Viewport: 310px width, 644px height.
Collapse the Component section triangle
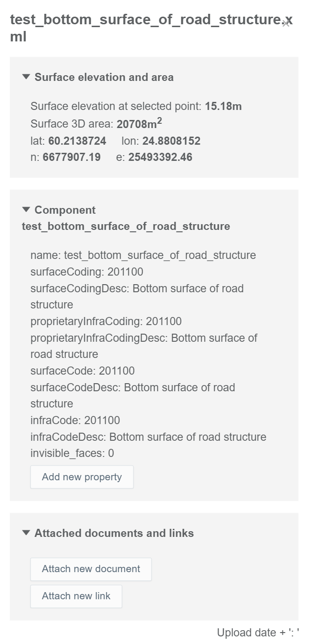click(26, 210)
